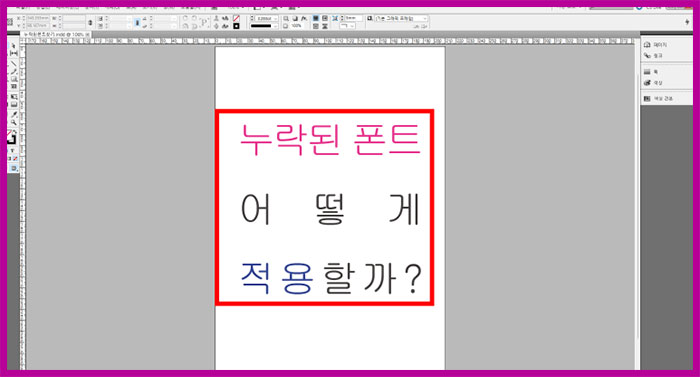Click the formatting affects text T icon
This screenshot has height=377, width=700.
point(12,151)
